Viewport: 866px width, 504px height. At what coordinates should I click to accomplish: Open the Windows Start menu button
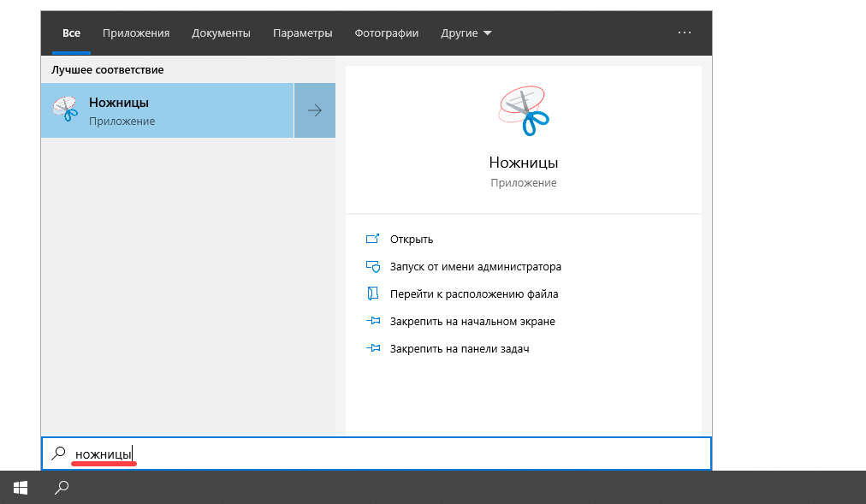click(21, 488)
